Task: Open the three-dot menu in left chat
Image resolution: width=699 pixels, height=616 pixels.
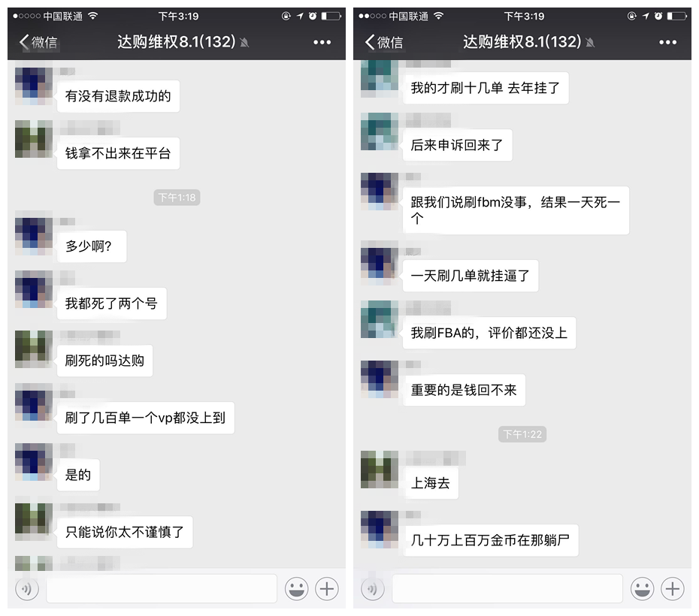Action: tap(322, 42)
